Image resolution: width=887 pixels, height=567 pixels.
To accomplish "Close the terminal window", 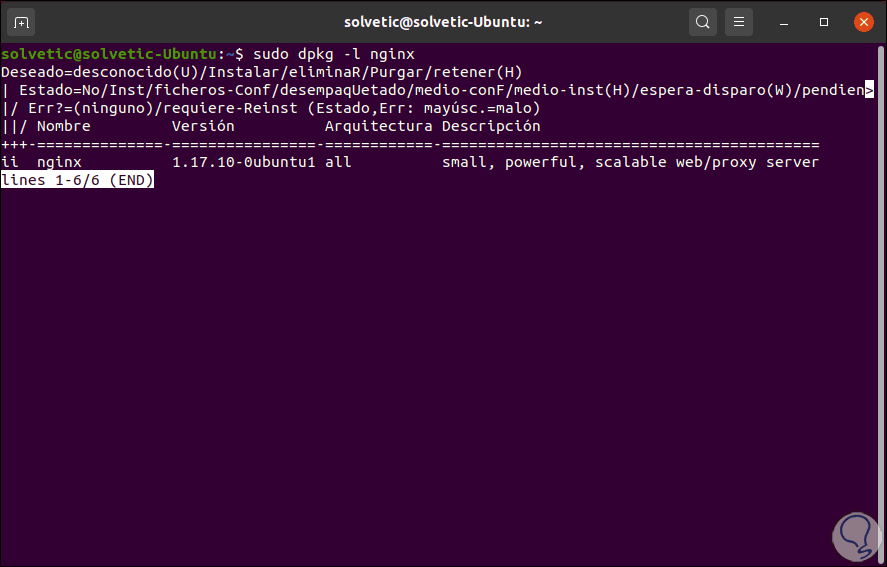I will pos(861,21).
